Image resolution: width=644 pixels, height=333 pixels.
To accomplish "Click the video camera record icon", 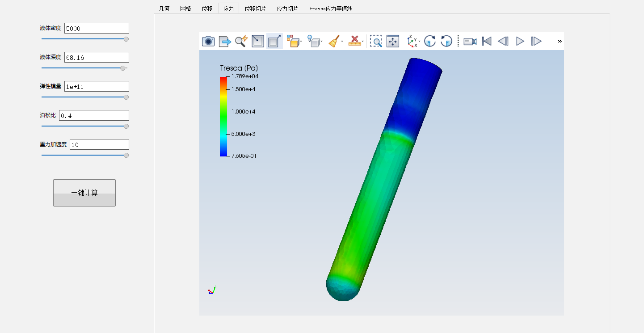I will [x=470, y=41].
